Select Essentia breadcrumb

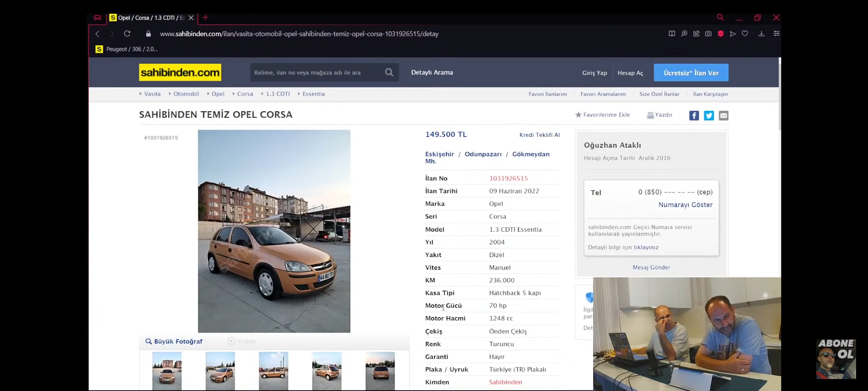(314, 94)
